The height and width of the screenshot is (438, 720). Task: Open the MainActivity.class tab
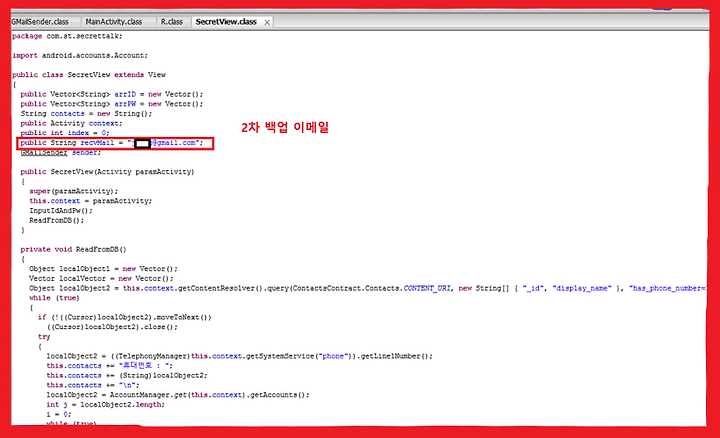pos(114,22)
